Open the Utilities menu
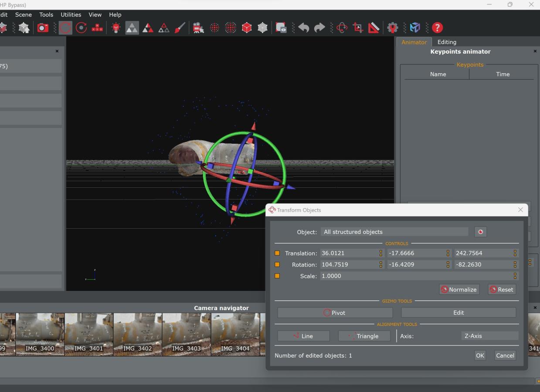The height and width of the screenshot is (392, 540). (x=71, y=14)
